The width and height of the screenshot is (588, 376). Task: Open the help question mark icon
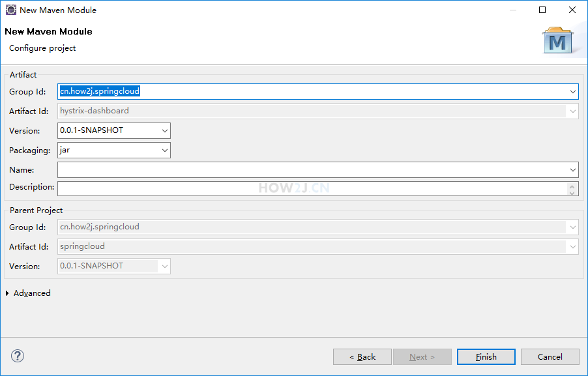pos(18,356)
